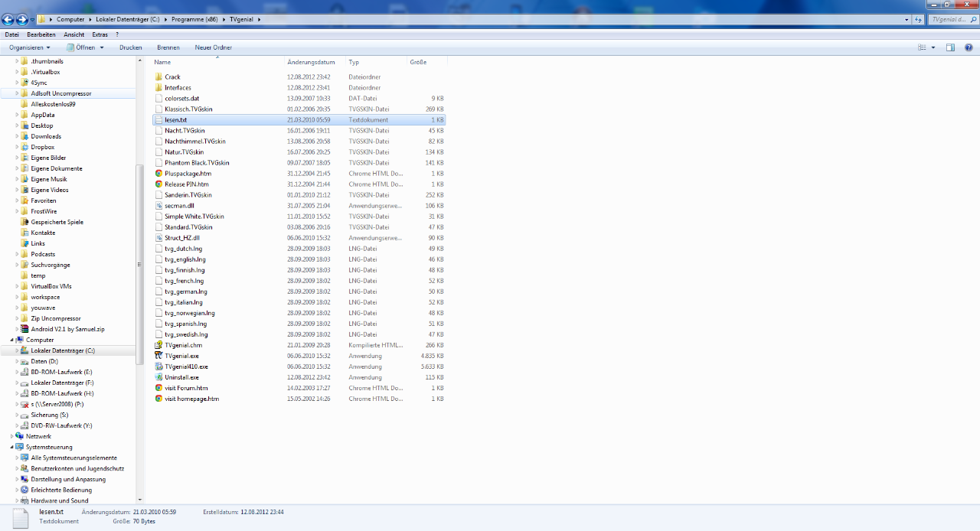Select the Crack folder icon

158,77
